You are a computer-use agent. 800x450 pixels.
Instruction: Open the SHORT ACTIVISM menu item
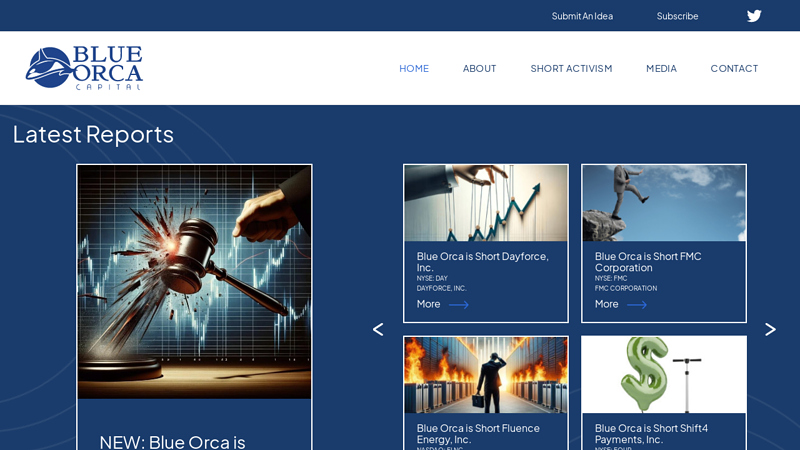click(571, 68)
